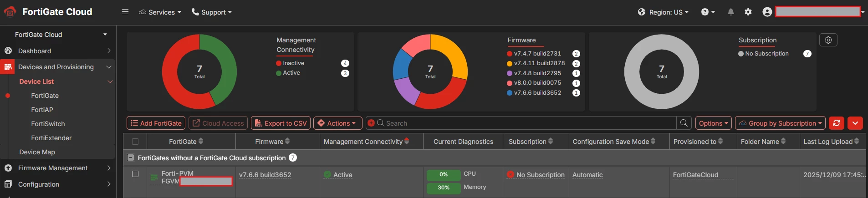
Task: Sort by the FortiGate column arrows
Action: 201,141
